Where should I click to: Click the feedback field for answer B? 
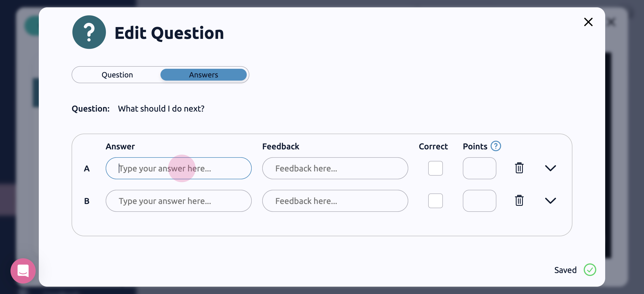(x=335, y=201)
